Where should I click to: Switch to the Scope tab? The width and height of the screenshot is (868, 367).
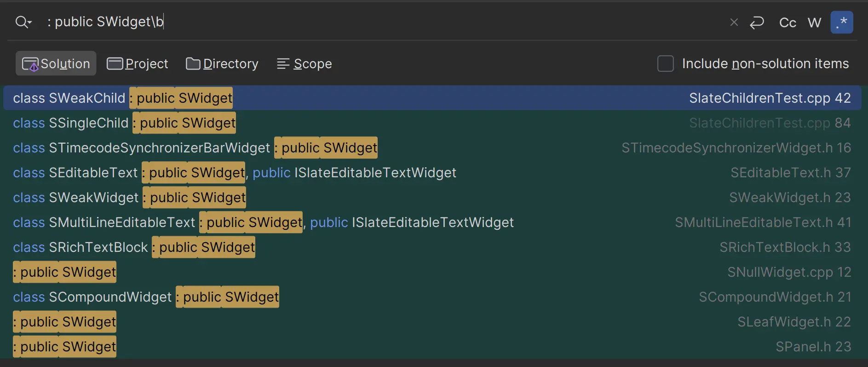pos(304,64)
